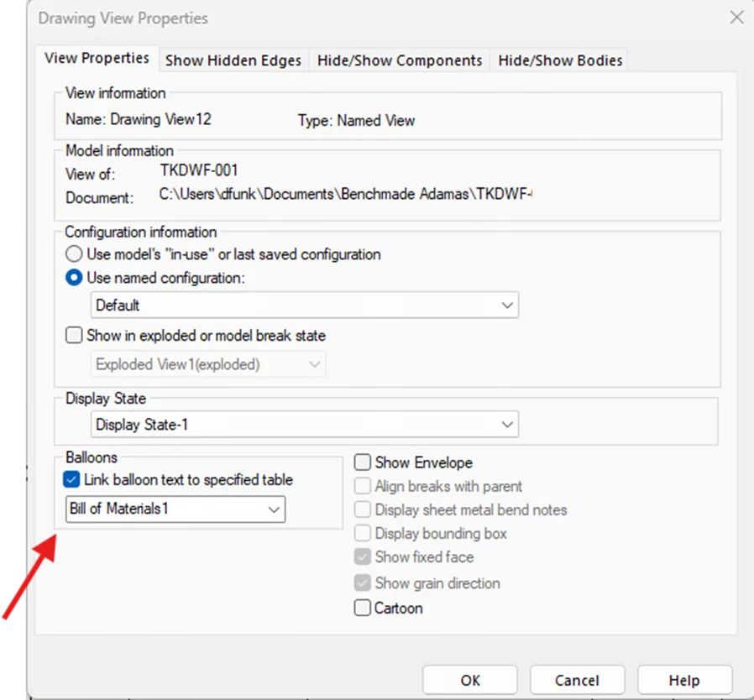Confirm changes with the OK button
754x700 pixels.
[x=469, y=680]
